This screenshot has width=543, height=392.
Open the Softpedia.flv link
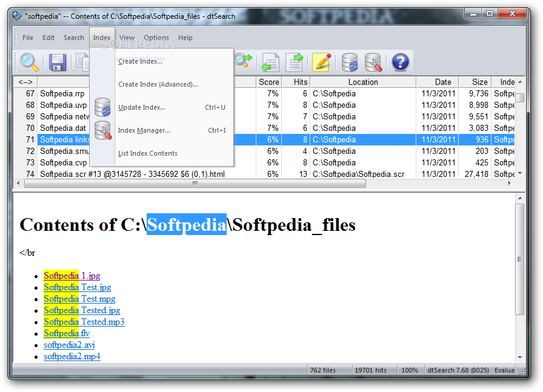tap(67, 333)
